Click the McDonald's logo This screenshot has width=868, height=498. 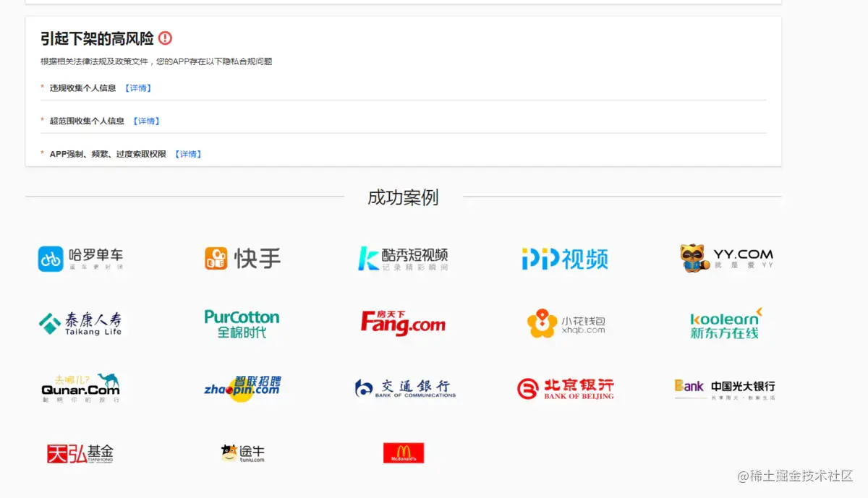coord(404,453)
